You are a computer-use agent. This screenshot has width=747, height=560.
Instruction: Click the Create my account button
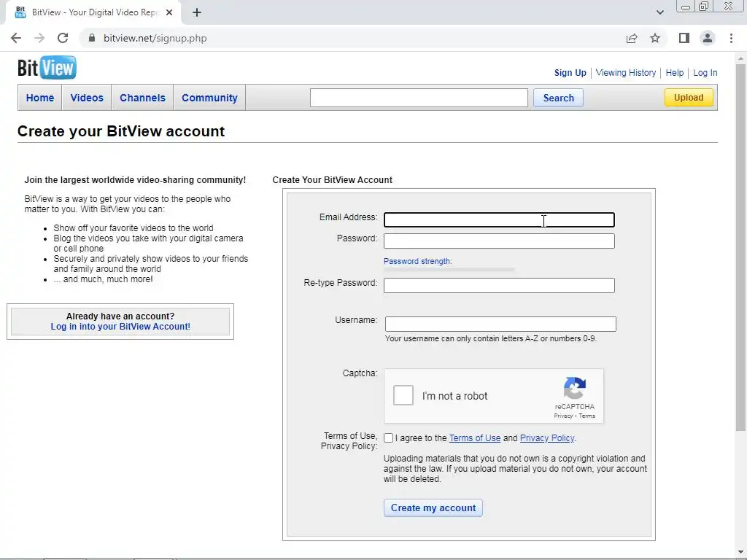[x=433, y=507]
